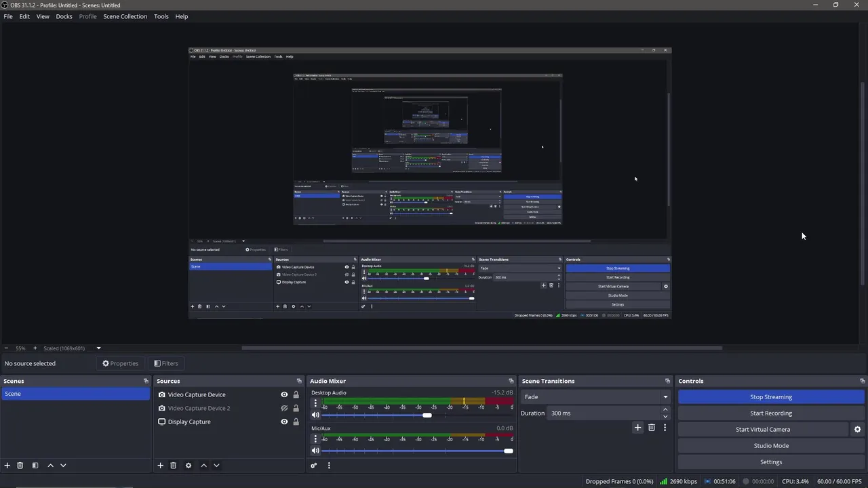Open Mic/Aux three-dot options
Viewport: 868px width, 488px height.
315,439
